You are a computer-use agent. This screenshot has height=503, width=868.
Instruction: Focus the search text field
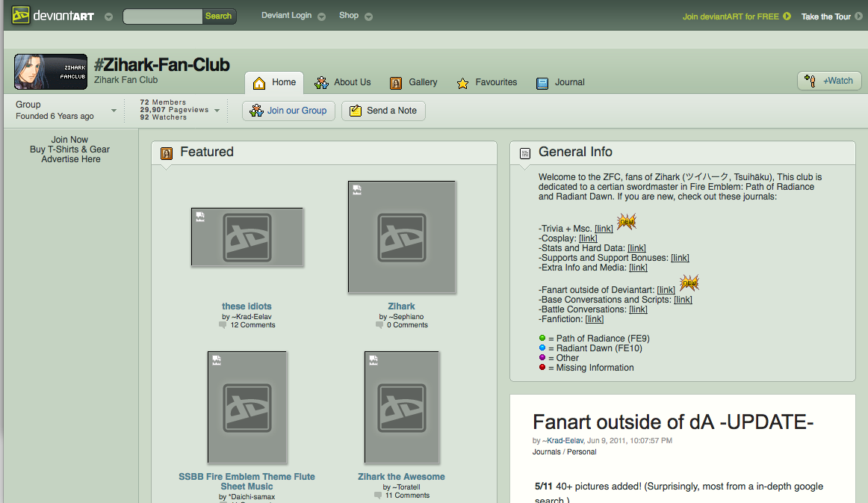click(x=163, y=16)
